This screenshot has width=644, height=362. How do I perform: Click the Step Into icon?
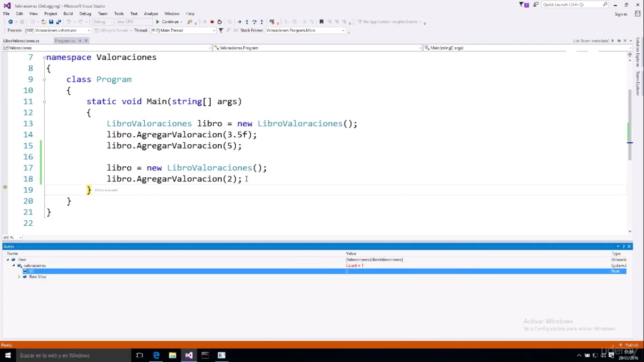[x=247, y=22]
